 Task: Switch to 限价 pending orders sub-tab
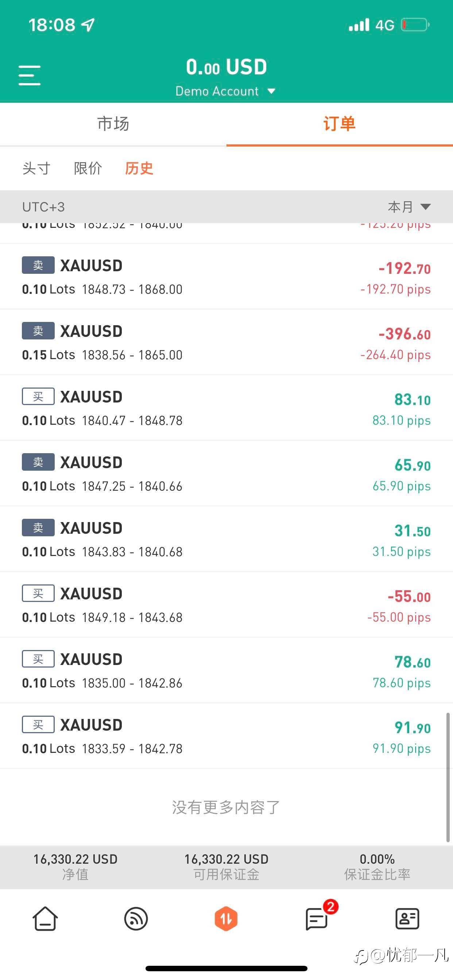click(88, 168)
